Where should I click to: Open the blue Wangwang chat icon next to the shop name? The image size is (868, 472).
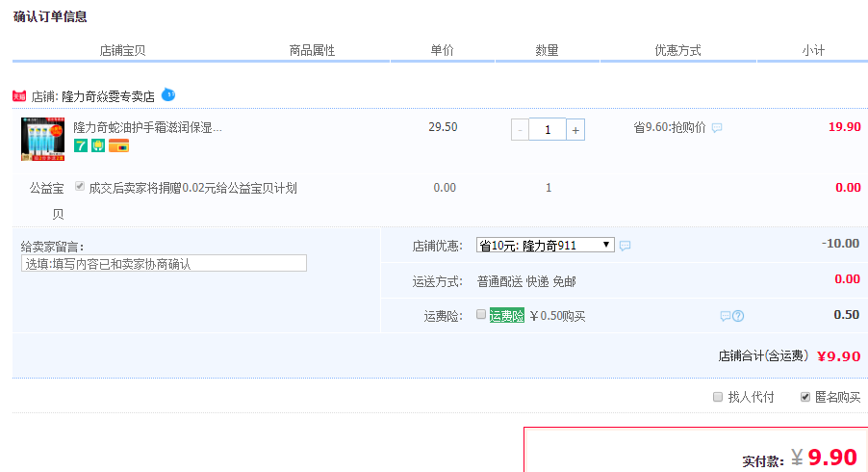click(x=168, y=94)
